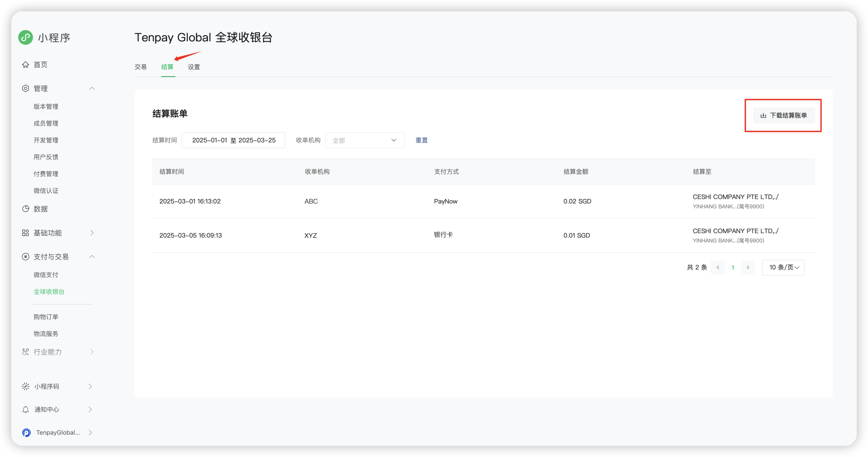Screen dimensions: 868x457
Task: Select 全球收银台 menu item
Action: click(49, 292)
